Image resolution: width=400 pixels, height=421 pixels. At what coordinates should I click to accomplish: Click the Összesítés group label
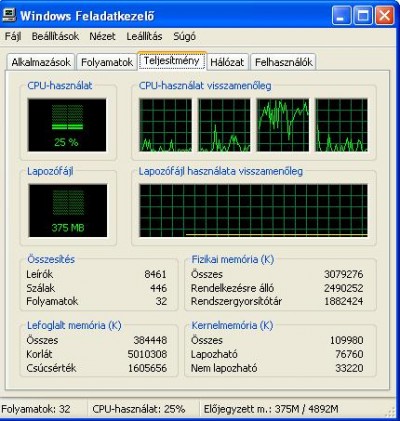[x=51, y=259]
